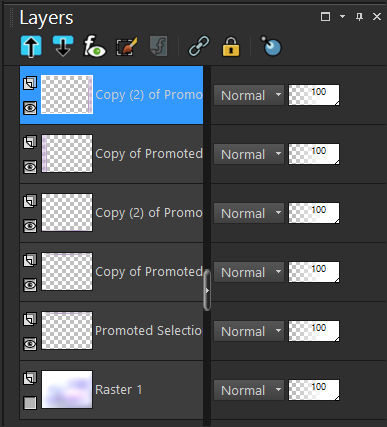Hide the selected top Copy (2) layer
This screenshot has height=427, width=387.
(x=30, y=108)
